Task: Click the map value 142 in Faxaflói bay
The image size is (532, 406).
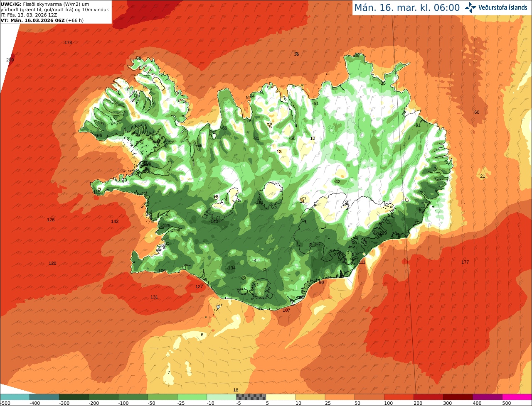Action: point(115,222)
